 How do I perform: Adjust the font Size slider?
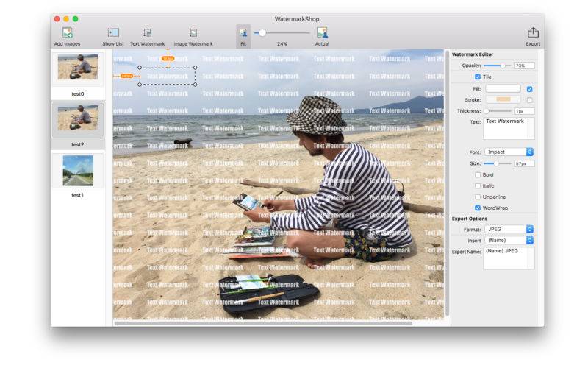[498, 163]
